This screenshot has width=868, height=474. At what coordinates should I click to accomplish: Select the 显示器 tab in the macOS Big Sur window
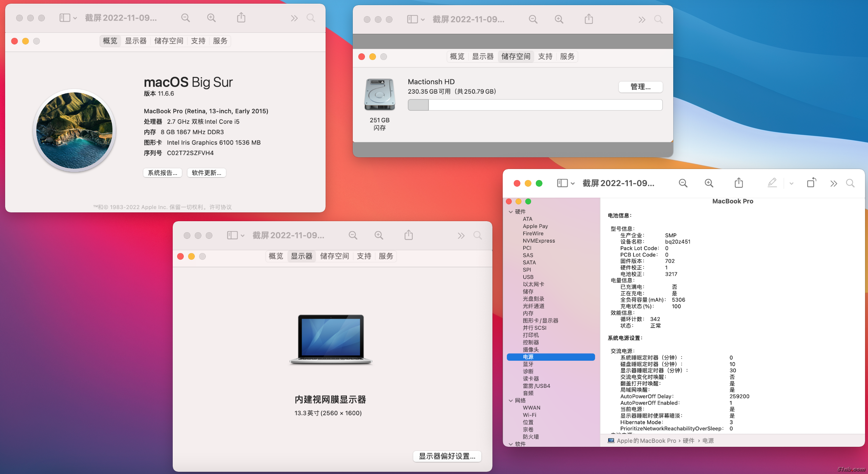pyautogui.click(x=136, y=41)
